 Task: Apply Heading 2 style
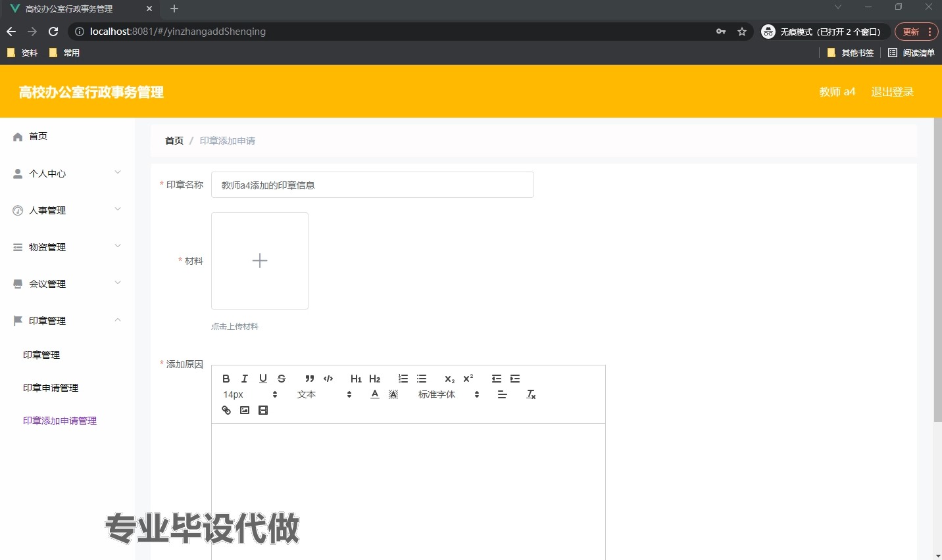point(375,379)
